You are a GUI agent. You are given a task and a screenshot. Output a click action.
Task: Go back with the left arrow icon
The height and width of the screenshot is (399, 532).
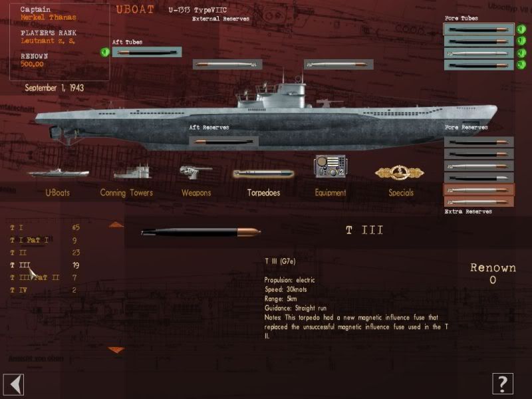point(13,384)
